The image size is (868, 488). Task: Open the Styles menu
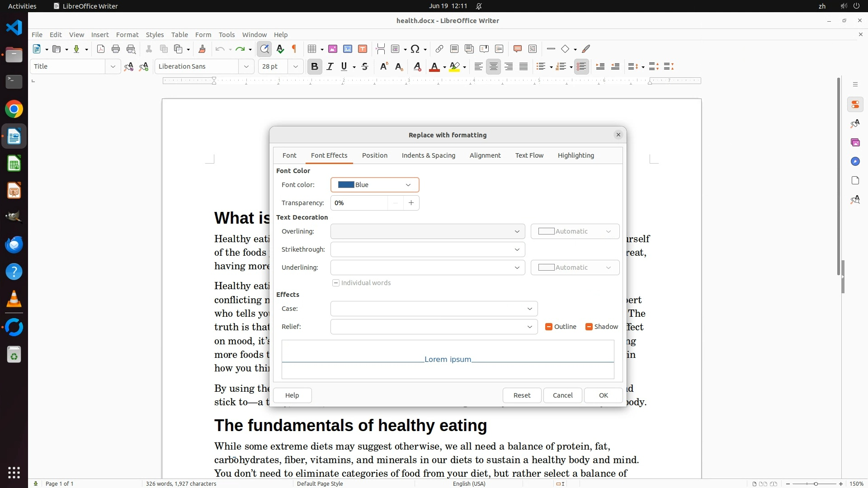155,34
